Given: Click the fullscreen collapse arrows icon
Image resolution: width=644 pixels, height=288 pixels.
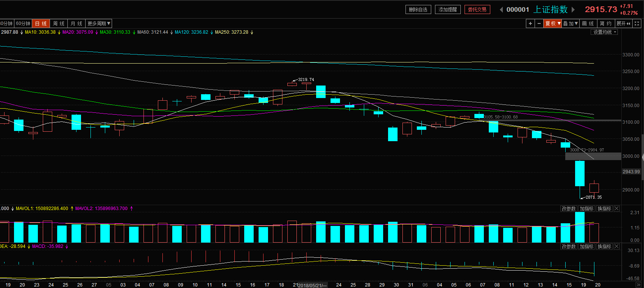Looking at the screenshot, I should point(637,23).
